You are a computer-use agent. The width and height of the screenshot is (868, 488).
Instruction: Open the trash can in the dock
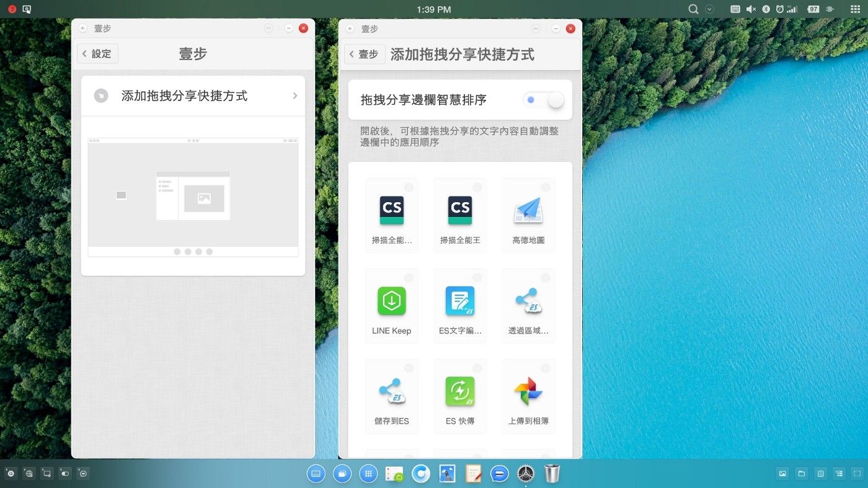point(552,474)
